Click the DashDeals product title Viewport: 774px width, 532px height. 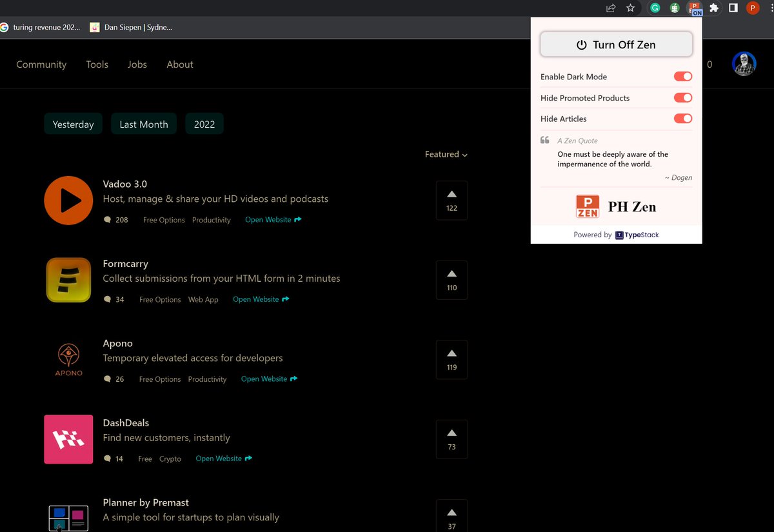(126, 423)
